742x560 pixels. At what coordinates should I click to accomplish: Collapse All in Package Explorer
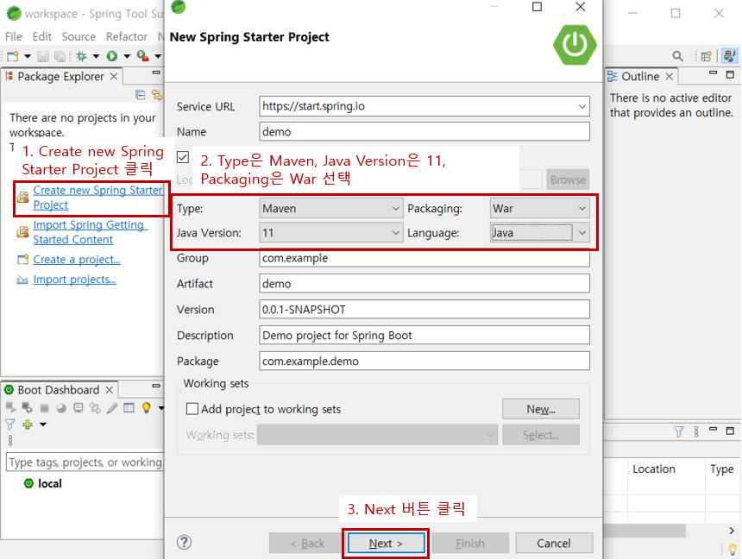(140, 95)
